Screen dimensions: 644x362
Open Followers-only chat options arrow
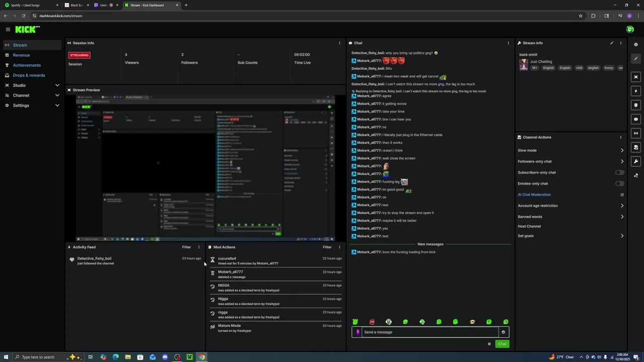[x=622, y=161]
